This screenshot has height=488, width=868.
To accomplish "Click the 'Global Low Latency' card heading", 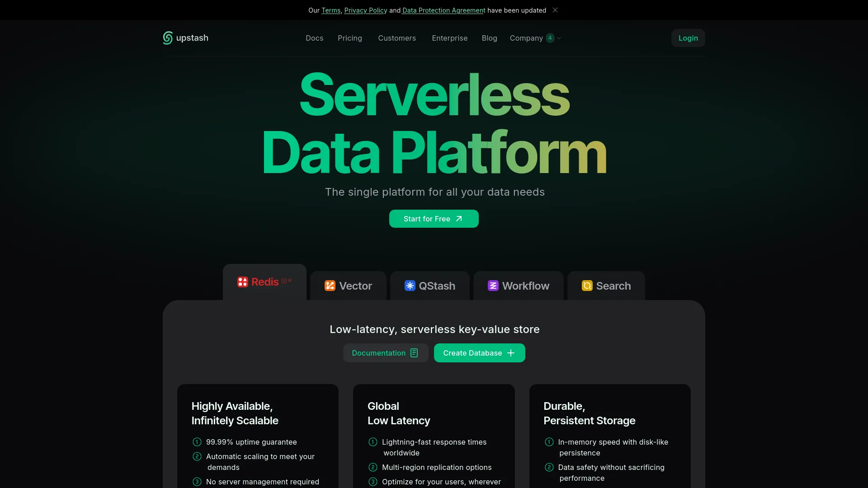I will [x=399, y=413].
